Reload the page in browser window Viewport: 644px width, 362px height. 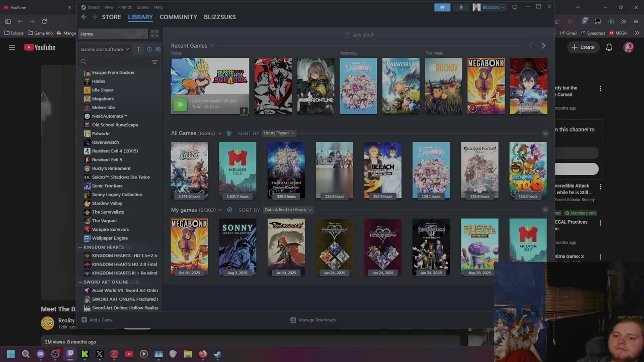(44, 21)
